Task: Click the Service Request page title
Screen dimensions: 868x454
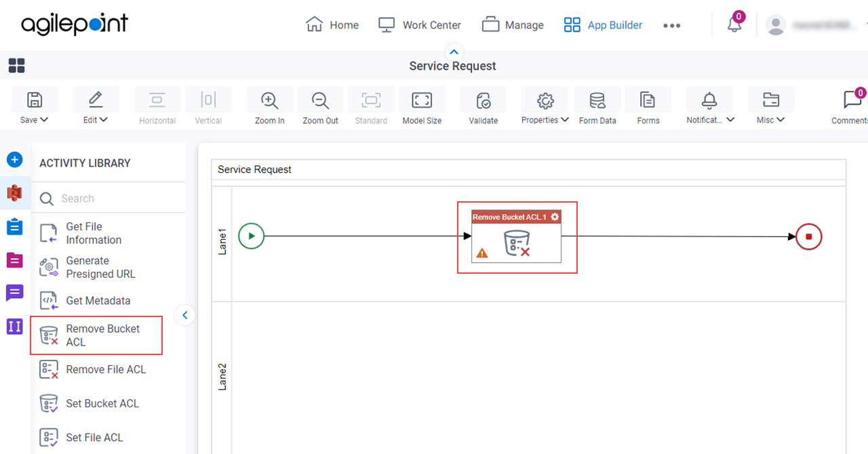Action: point(452,66)
